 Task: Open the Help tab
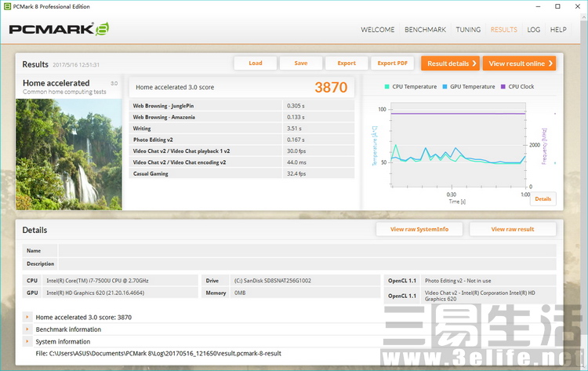pyautogui.click(x=558, y=30)
